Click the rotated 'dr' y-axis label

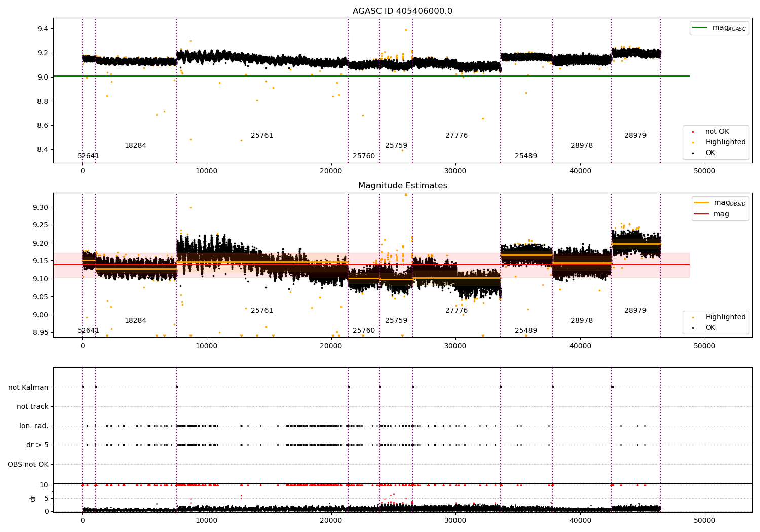33,498
